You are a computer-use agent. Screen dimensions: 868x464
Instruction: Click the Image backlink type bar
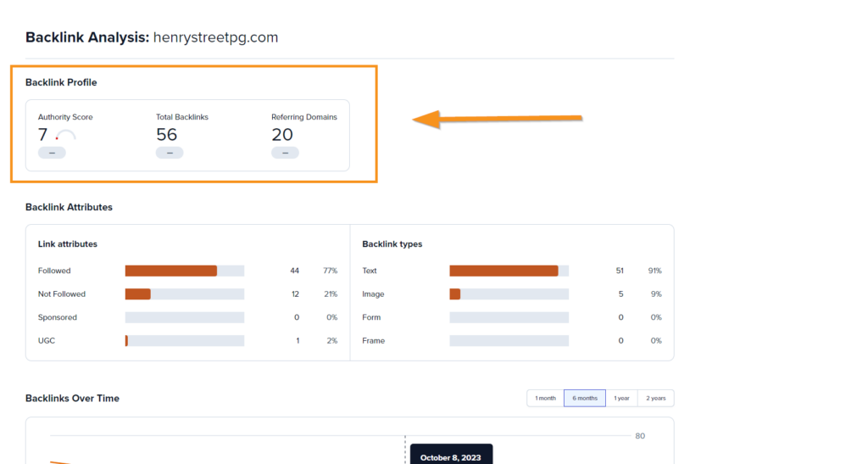(x=509, y=294)
